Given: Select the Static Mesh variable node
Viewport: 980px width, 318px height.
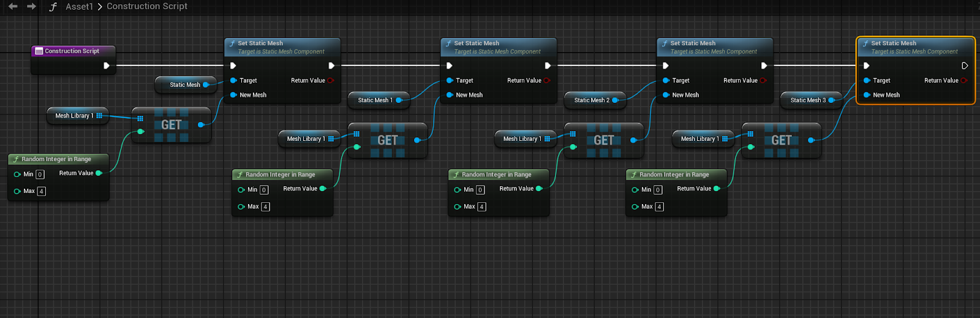Looking at the screenshot, I should (184, 85).
